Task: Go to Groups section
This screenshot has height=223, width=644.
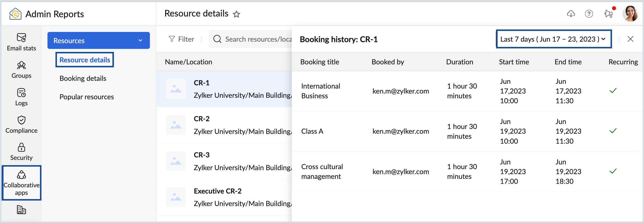Action: [x=21, y=70]
